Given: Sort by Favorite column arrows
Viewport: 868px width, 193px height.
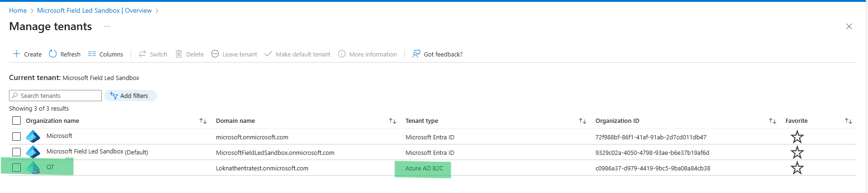Looking at the screenshot, I should (x=849, y=121).
